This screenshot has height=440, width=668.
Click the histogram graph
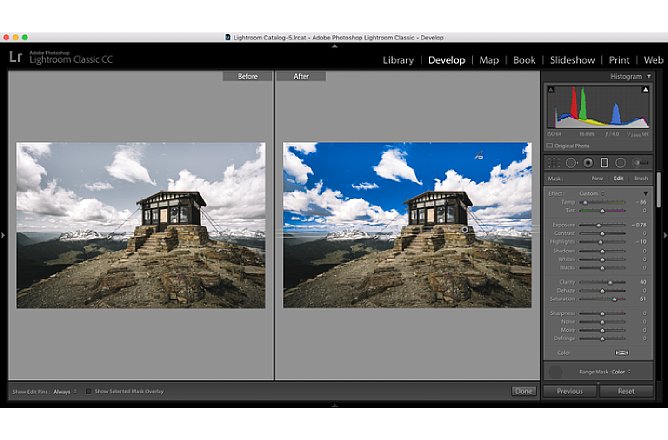click(598, 107)
